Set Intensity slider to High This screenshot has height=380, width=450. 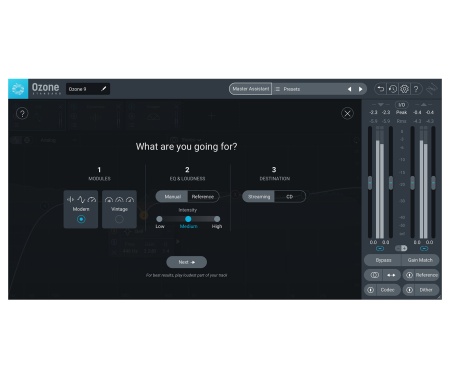pyautogui.click(x=217, y=219)
